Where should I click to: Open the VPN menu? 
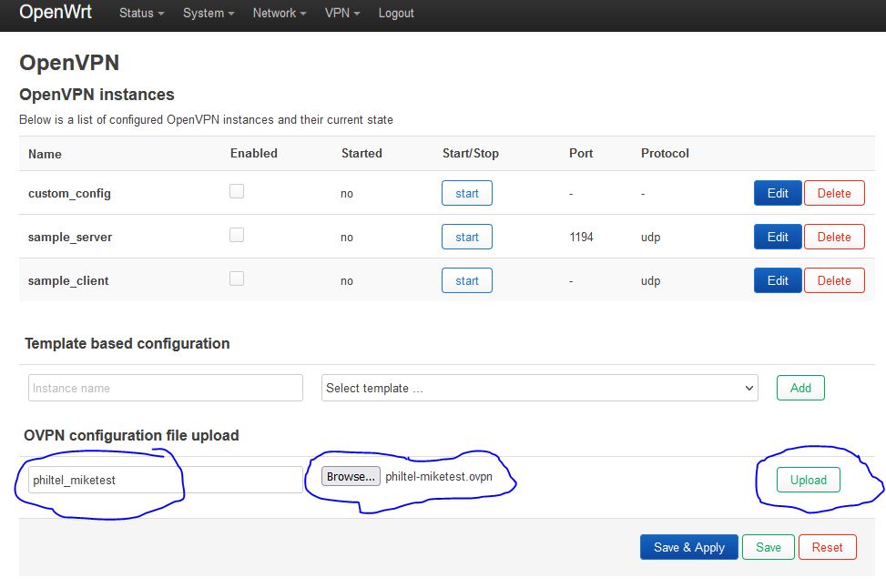341,13
